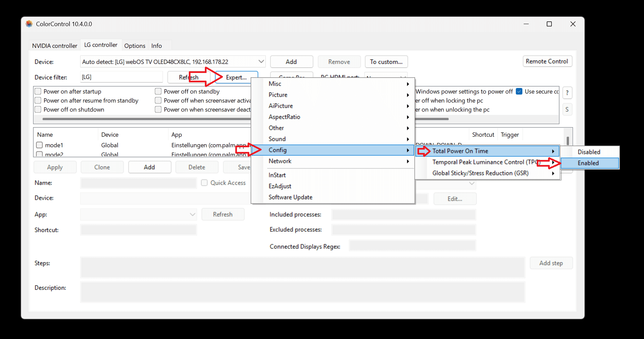The image size is (644, 339).
Task: Click the To custom... button
Action: click(x=386, y=62)
